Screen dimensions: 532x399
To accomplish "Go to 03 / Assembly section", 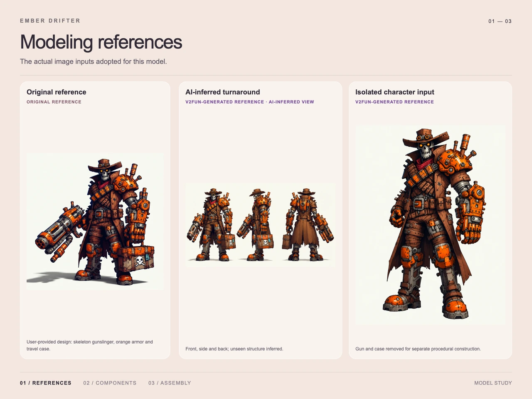I will click(x=170, y=383).
